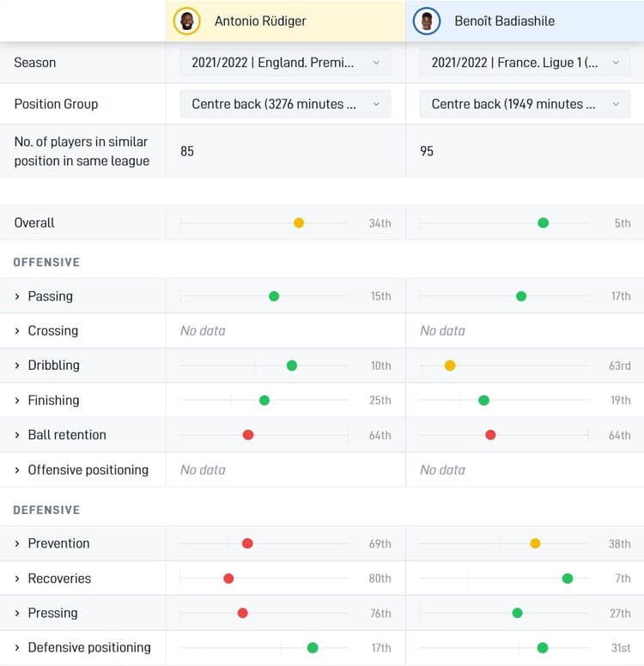Expand the Finishing row chevron
The width and height of the screenshot is (644, 666).
tap(17, 400)
